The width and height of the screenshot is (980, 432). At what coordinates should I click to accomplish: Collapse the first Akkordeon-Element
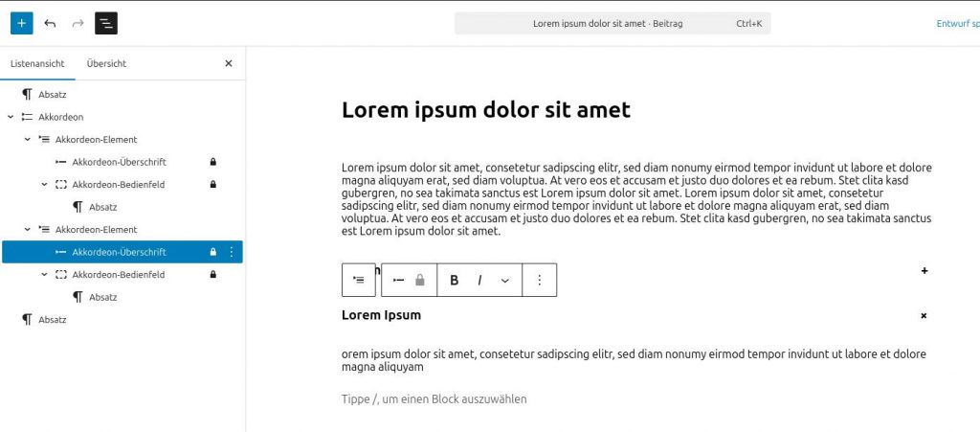pyautogui.click(x=28, y=140)
